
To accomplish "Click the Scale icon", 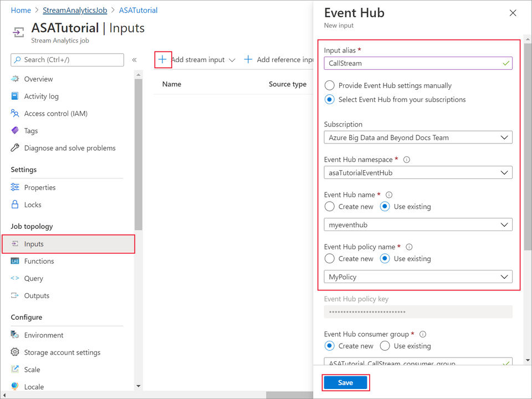I will (15, 369).
